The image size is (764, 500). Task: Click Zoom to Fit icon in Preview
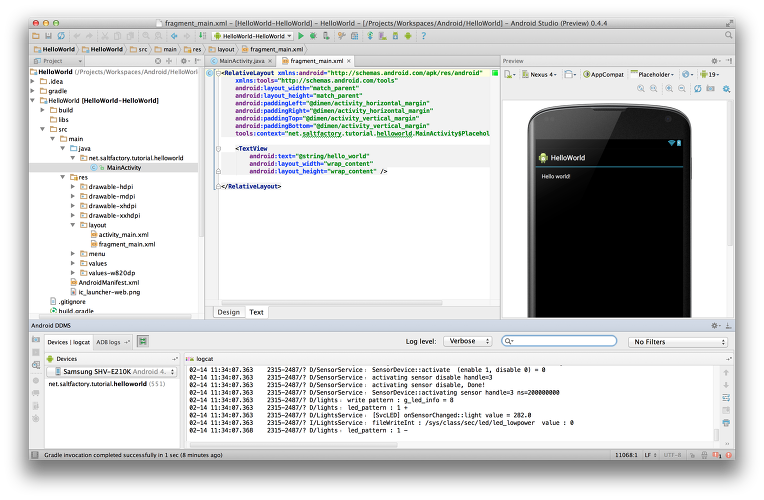641,88
